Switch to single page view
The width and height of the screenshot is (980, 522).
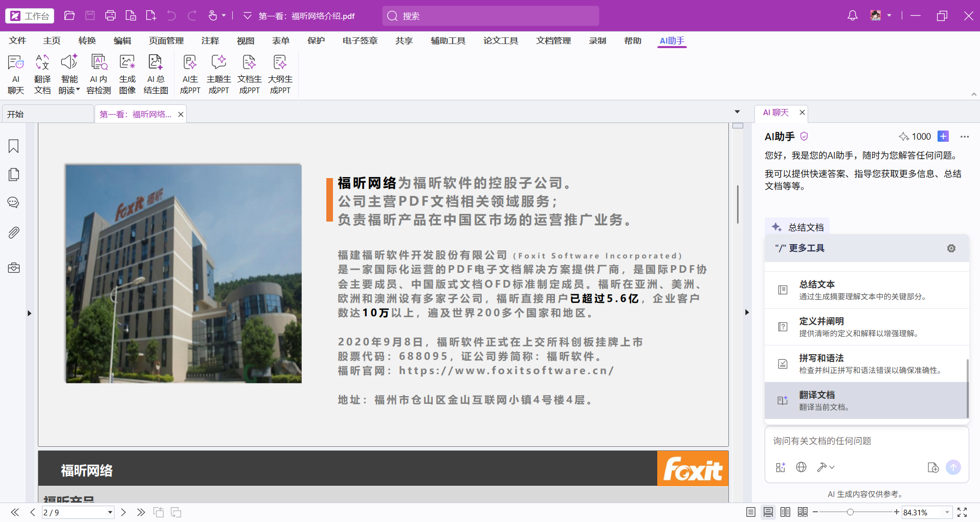coord(751,512)
